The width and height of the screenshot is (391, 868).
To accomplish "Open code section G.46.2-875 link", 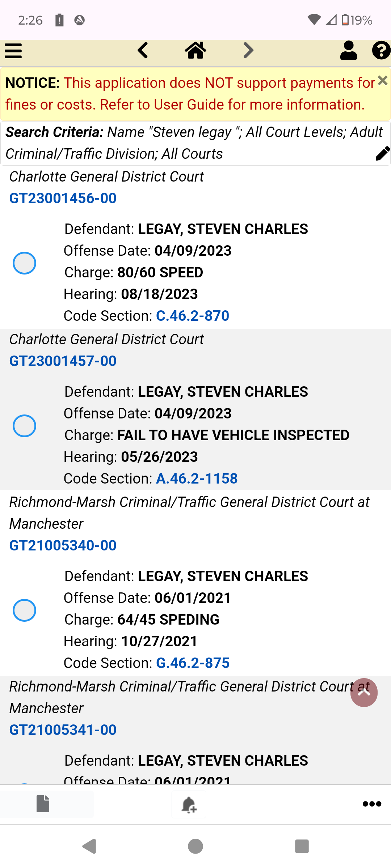I will point(193,663).
